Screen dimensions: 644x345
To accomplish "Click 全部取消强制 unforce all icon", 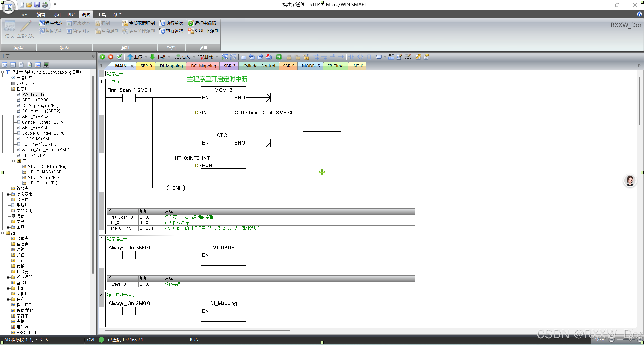I will pos(125,23).
